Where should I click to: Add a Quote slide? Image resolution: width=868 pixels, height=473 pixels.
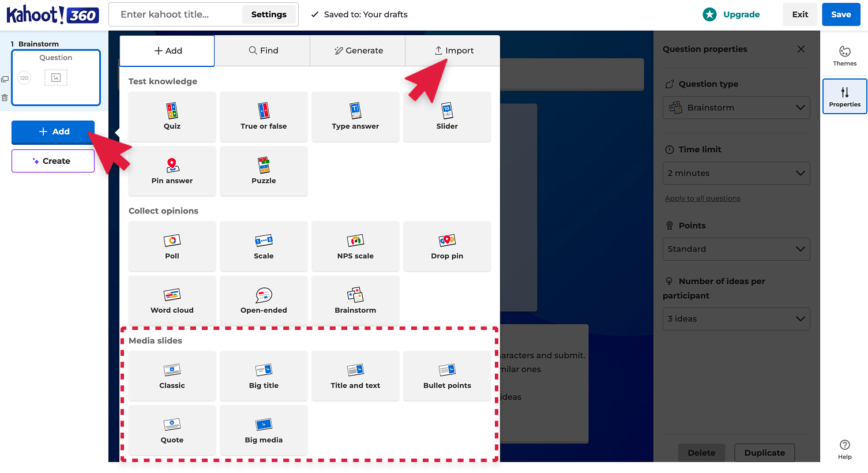point(172,430)
